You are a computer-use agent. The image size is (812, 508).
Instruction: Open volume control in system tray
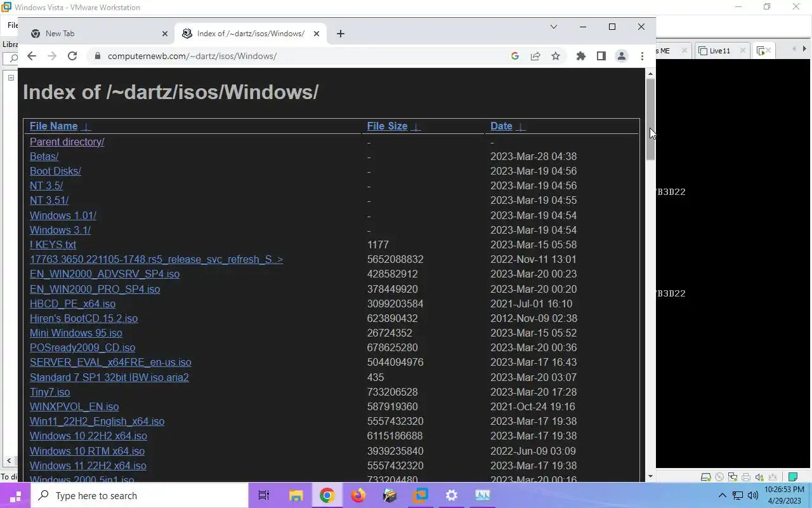[x=753, y=495]
